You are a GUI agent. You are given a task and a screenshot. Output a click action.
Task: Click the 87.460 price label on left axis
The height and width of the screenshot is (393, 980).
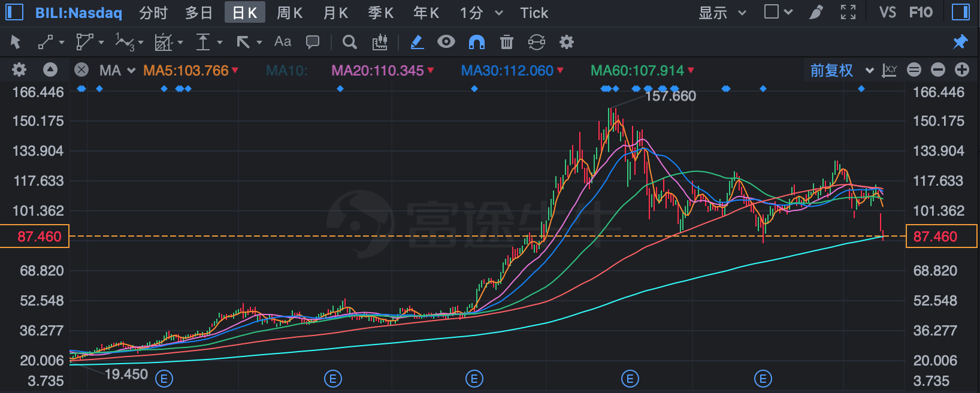point(35,236)
